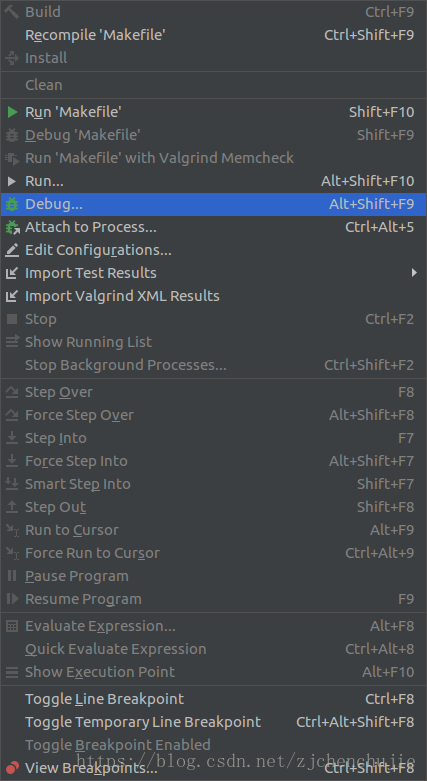Click the green bug icon beside Debug...
The width and height of the screenshot is (427, 781).
tap(12, 204)
